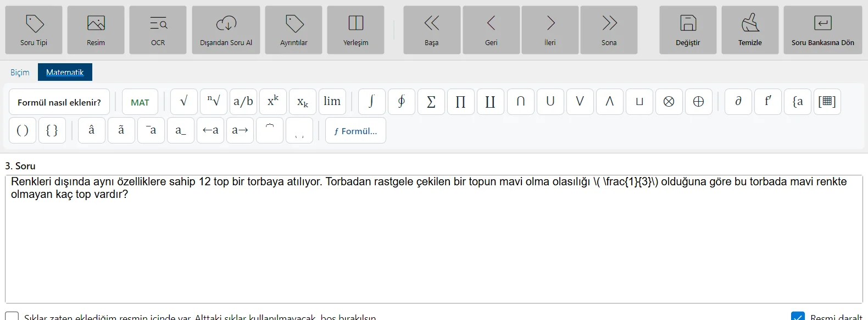868x320 pixels.
Task: Advance with the İleri arrow
Action: (x=550, y=30)
